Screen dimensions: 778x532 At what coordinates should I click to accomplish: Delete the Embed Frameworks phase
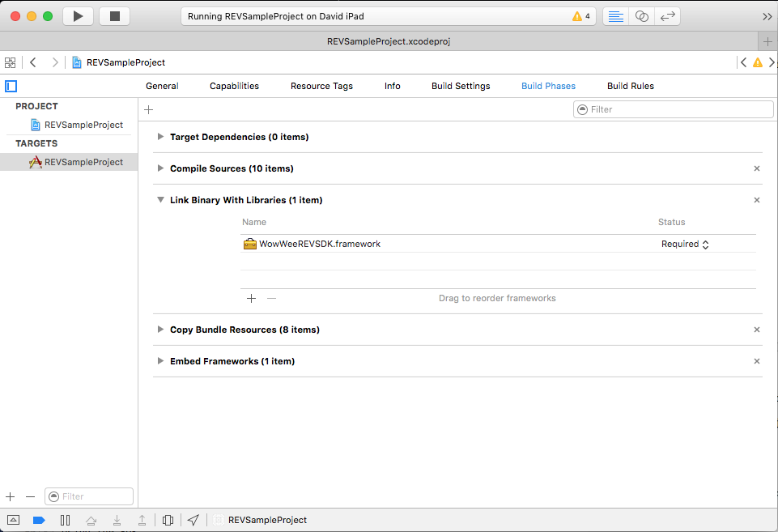(x=757, y=361)
